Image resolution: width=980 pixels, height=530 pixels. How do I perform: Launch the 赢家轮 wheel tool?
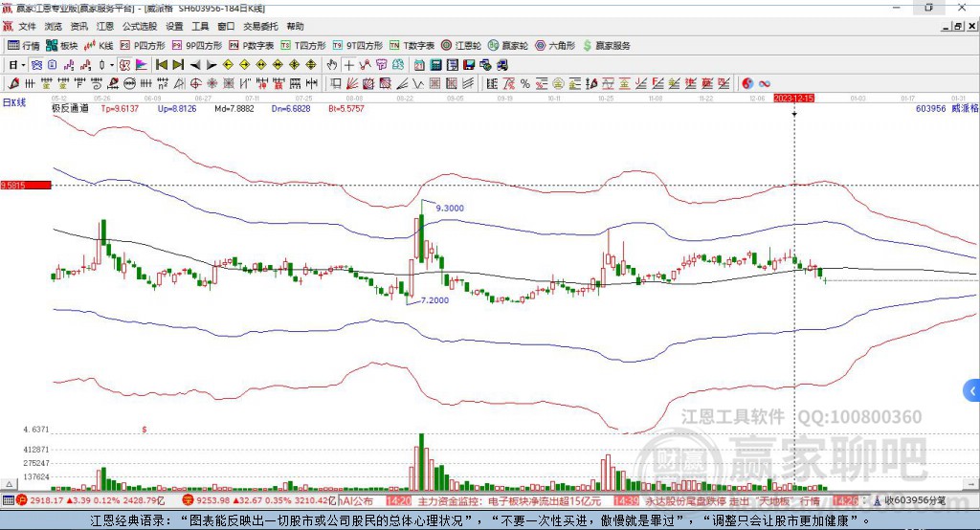pos(508,46)
